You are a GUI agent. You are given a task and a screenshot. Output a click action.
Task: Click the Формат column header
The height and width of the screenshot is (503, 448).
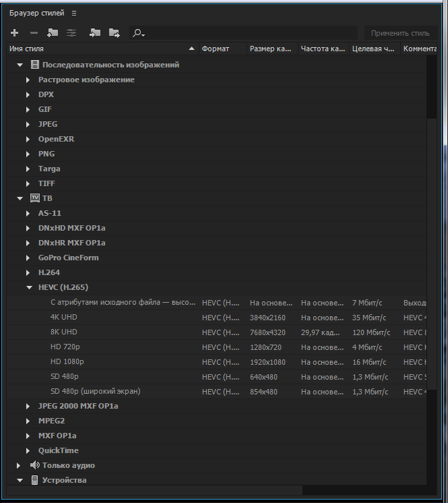pos(223,49)
